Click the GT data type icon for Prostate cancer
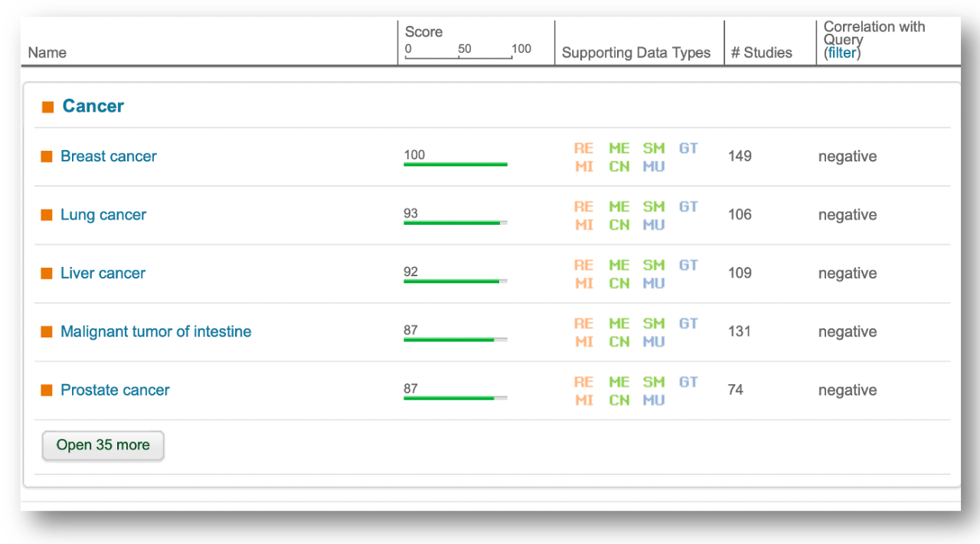The width and height of the screenshot is (980, 544). click(688, 382)
